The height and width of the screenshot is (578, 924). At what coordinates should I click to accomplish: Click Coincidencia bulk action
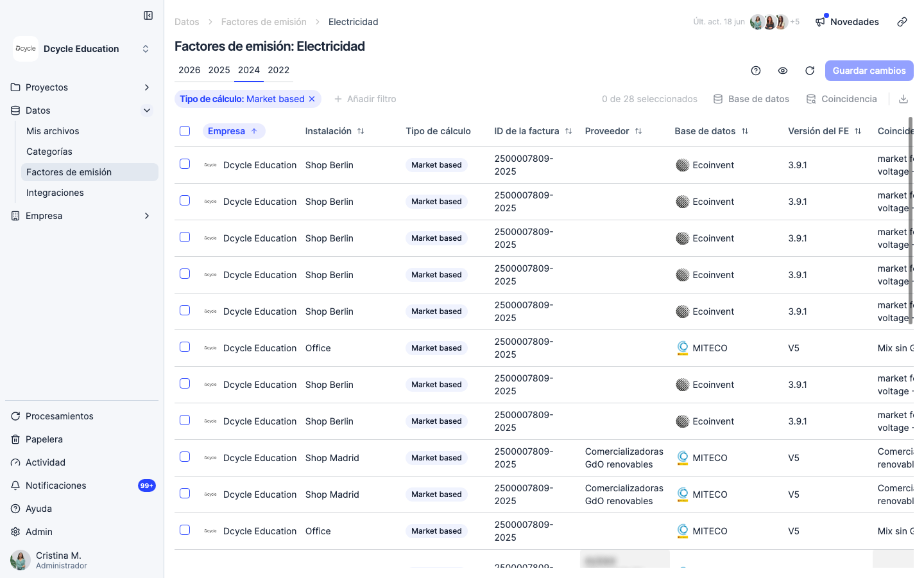click(x=841, y=99)
